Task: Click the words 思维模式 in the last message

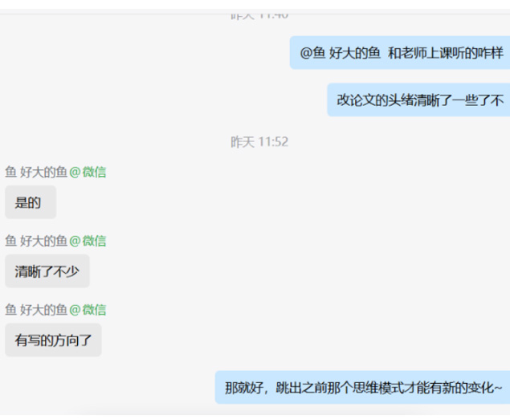Action: pyautogui.click(x=369, y=388)
